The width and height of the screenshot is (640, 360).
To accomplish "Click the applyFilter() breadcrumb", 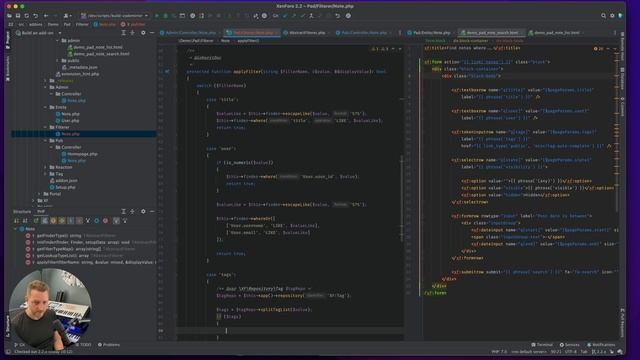I will [x=248, y=41].
